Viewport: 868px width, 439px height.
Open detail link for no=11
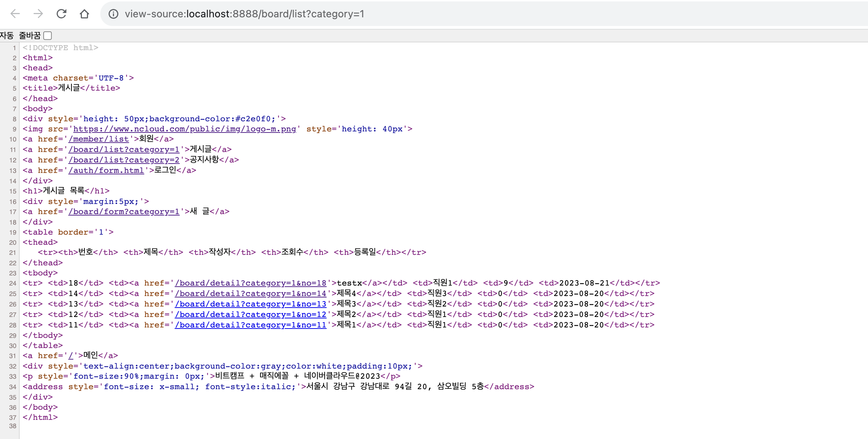250,325
